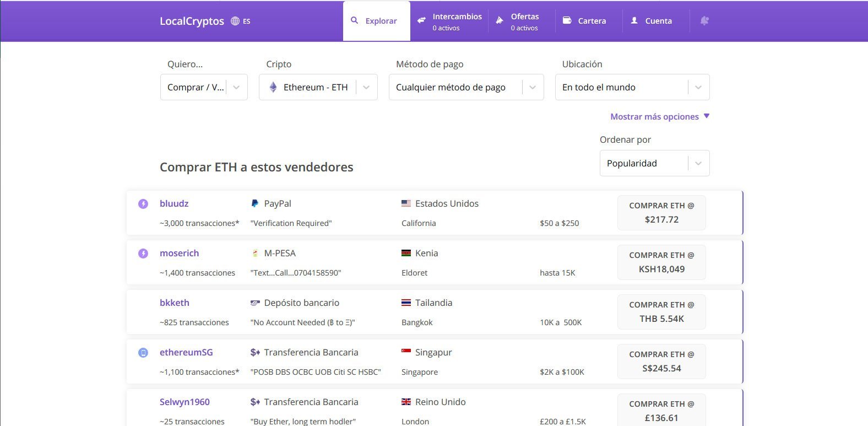The image size is (868, 426).
Task: Click the chevron arrow in the Cripto dropdown
Action: click(366, 88)
